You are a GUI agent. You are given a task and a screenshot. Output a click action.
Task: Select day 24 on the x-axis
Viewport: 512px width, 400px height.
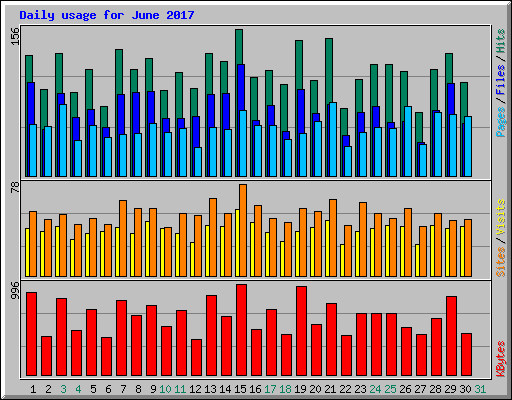coord(375,389)
